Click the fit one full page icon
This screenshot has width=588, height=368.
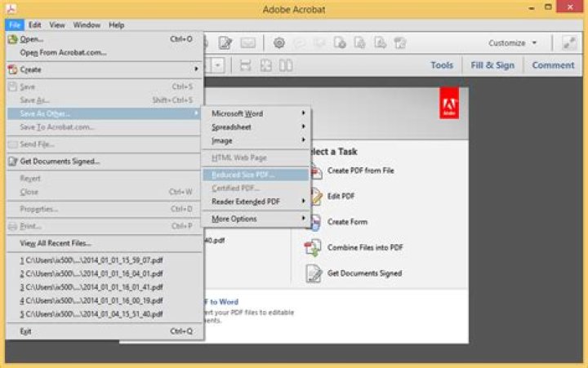266,65
